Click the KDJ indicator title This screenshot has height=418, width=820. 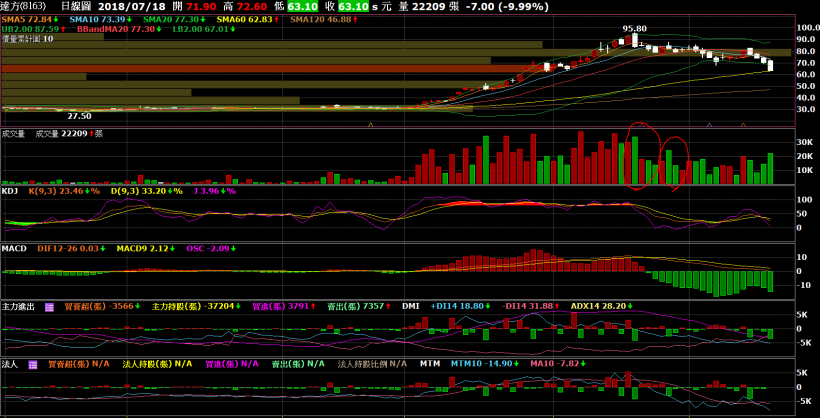(10, 191)
